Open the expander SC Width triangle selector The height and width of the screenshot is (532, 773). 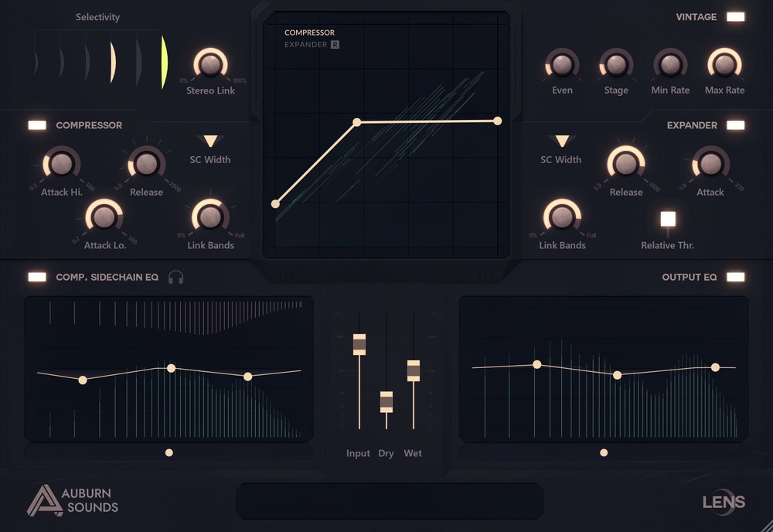coord(562,141)
